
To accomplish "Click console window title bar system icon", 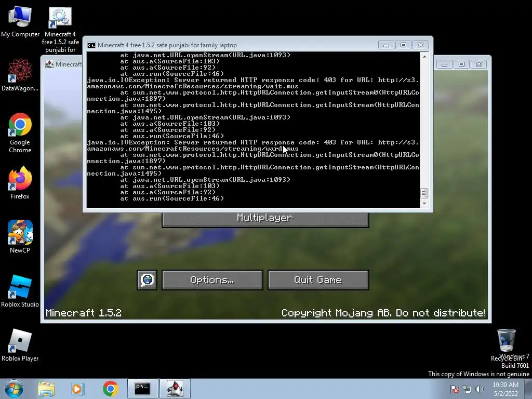I will (x=91, y=45).
